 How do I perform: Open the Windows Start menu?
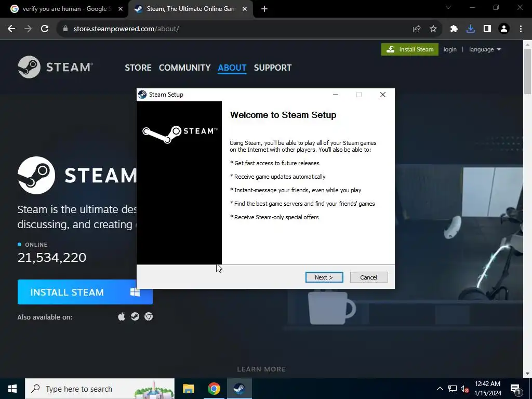(12, 389)
